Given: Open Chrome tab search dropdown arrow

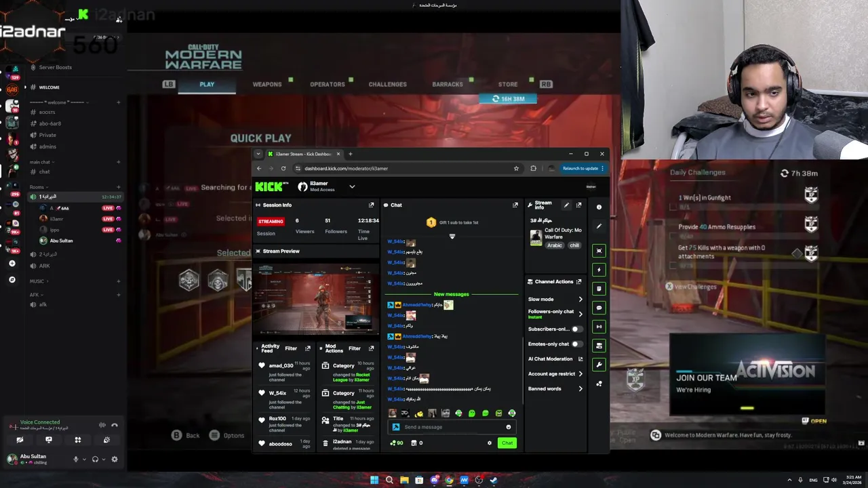Looking at the screenshot, I should [258, 154].
